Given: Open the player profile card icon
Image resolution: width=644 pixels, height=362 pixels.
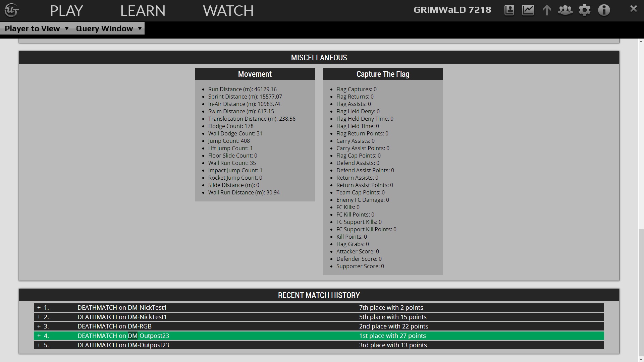Looking at the screenshot, I should click(509, 10).
